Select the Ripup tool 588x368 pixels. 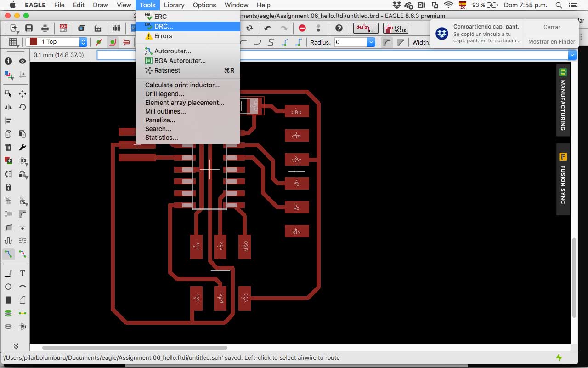22,253
